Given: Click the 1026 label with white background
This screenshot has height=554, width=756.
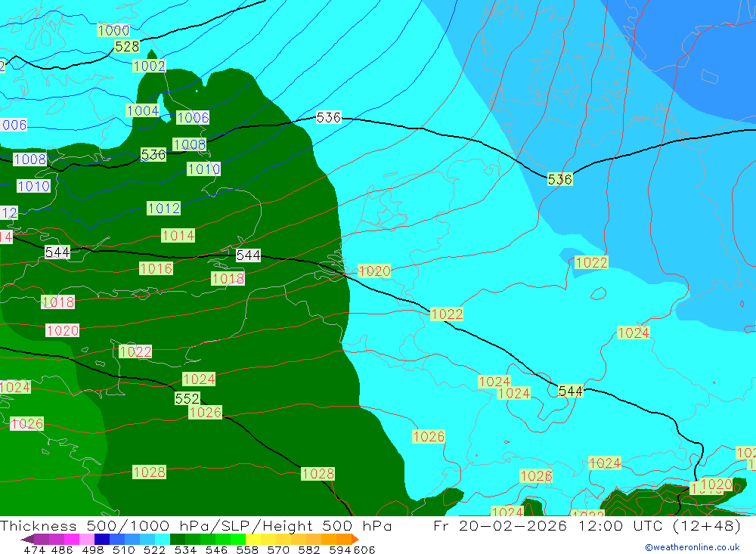Looking at the screenshot, I should coord(27,424).
